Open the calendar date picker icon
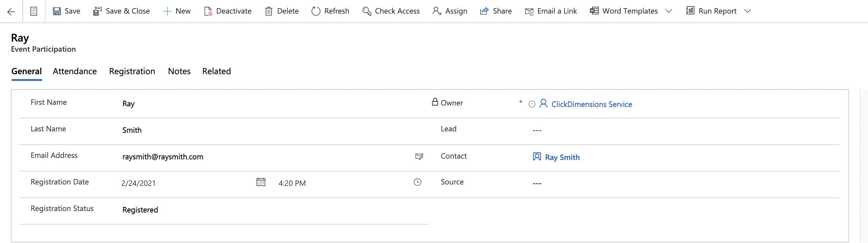Screen dimensions: 868x243 [x=261, y=182]
